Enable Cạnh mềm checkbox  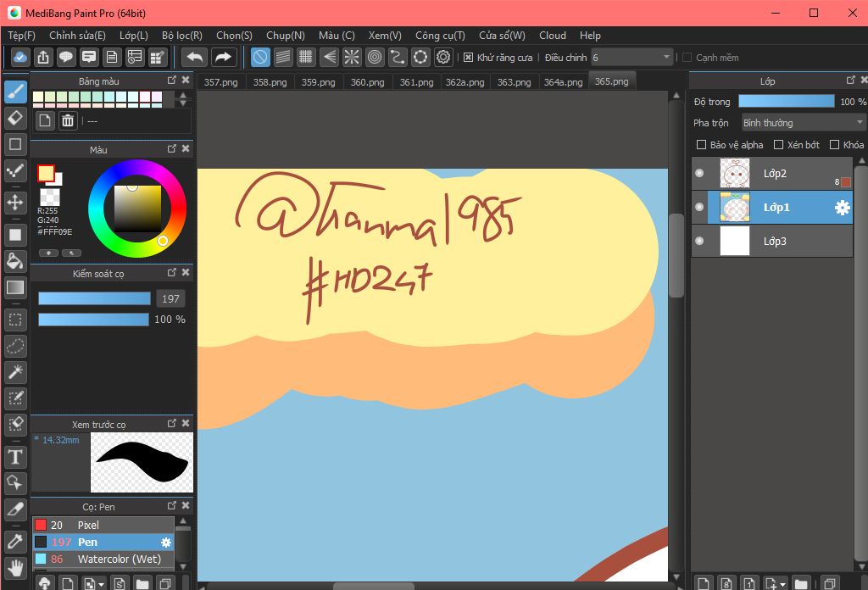pyautogui.click(x=687, y=58)
